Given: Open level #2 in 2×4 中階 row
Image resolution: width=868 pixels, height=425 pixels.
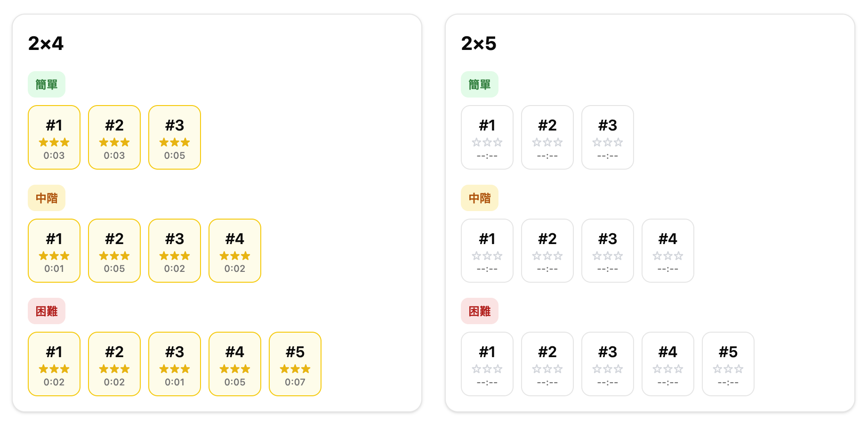Looking at the screenshot, I should (x=114, y=251).
